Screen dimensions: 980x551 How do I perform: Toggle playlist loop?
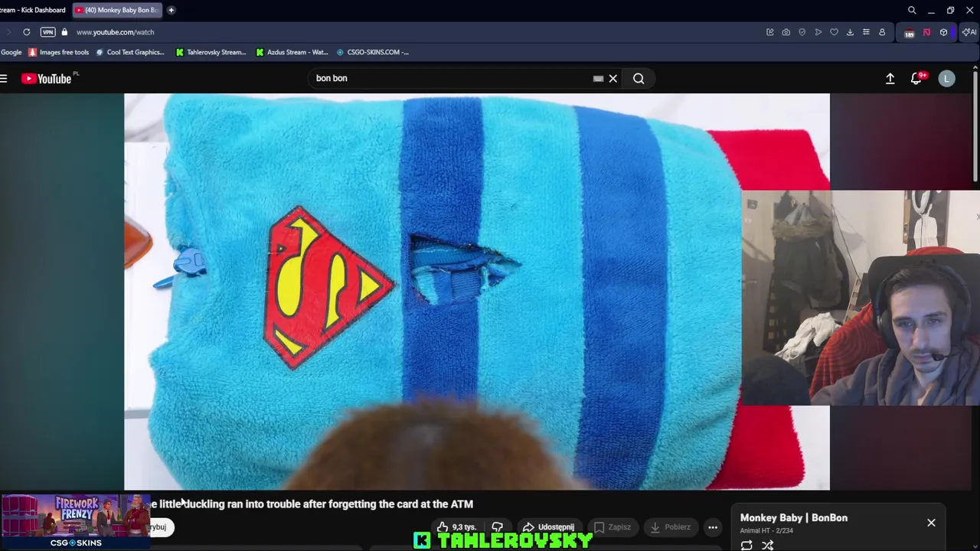pos(746,545)
